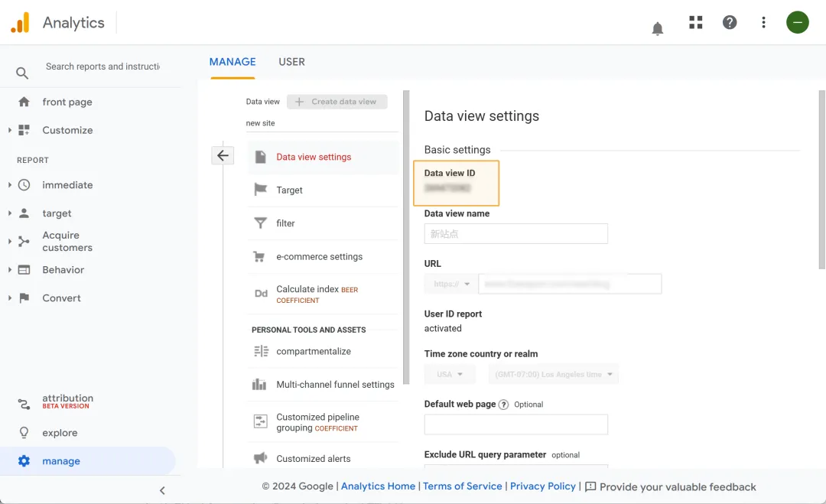Click the Create data view button
The height and width of the screenshot is (504, 826).
(x=337, y=102)
